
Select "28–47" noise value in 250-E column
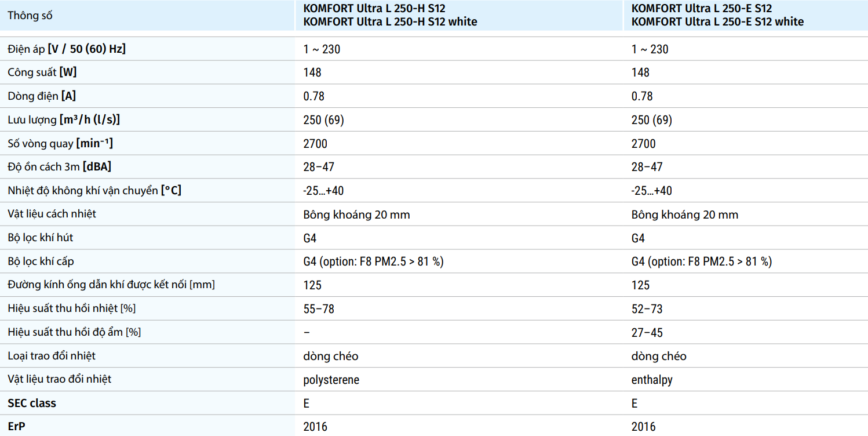click(x=647, y=167)
